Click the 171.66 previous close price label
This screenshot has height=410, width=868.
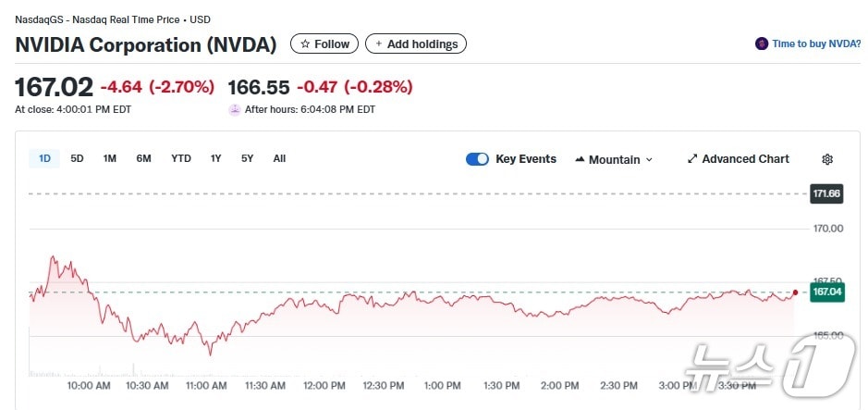[x=826, y=193]
